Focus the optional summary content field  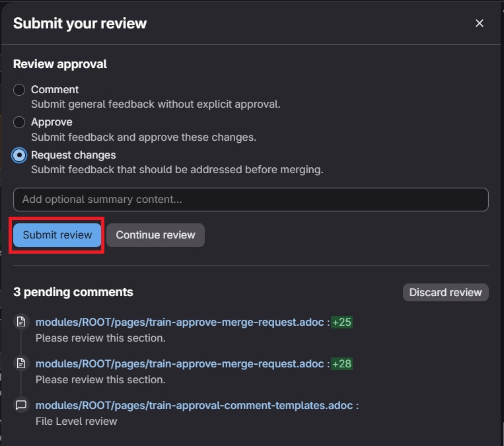250,199
